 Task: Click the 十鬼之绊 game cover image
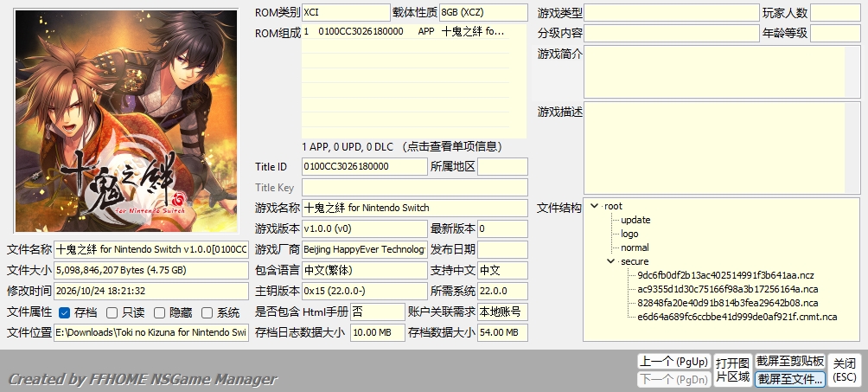click(126, 121)
